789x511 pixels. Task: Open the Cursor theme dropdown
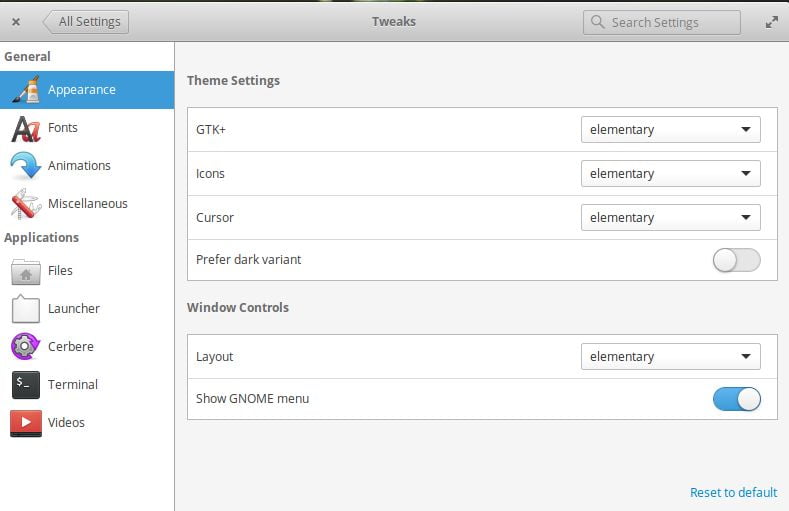670,217
